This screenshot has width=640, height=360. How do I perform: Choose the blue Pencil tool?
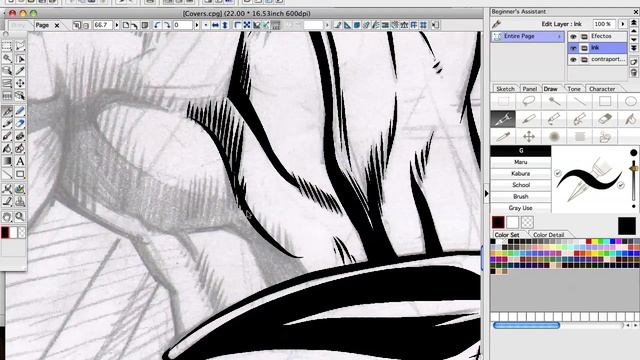[20, 111]
